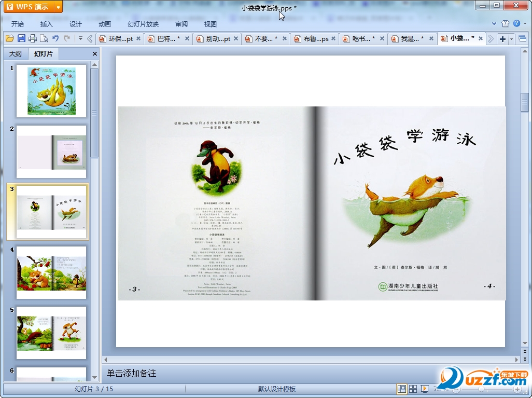The width and height of the screenshot is (532, 398).
Task: Click the main editor vertical scrollbar thumb
Action: point(525,102)
